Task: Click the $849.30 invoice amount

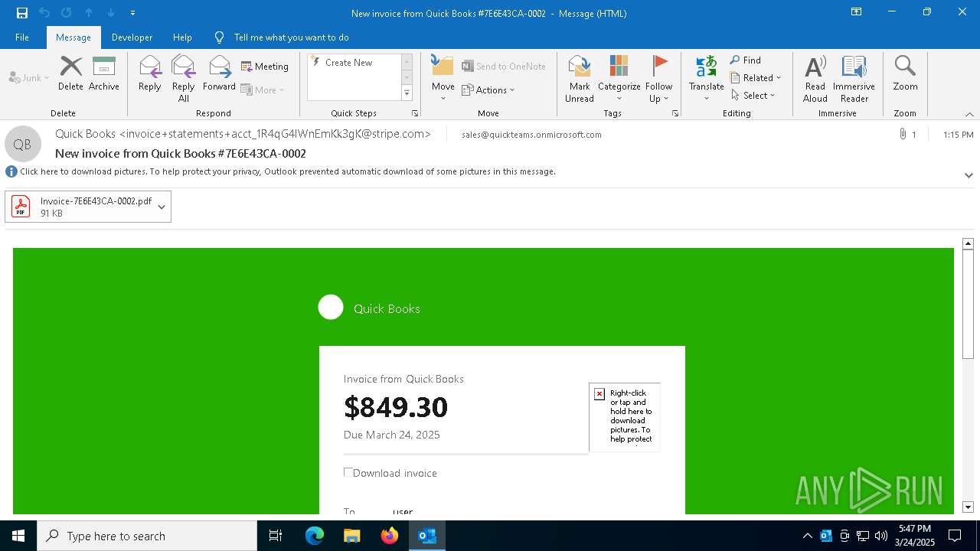Action: click(396, 407)
